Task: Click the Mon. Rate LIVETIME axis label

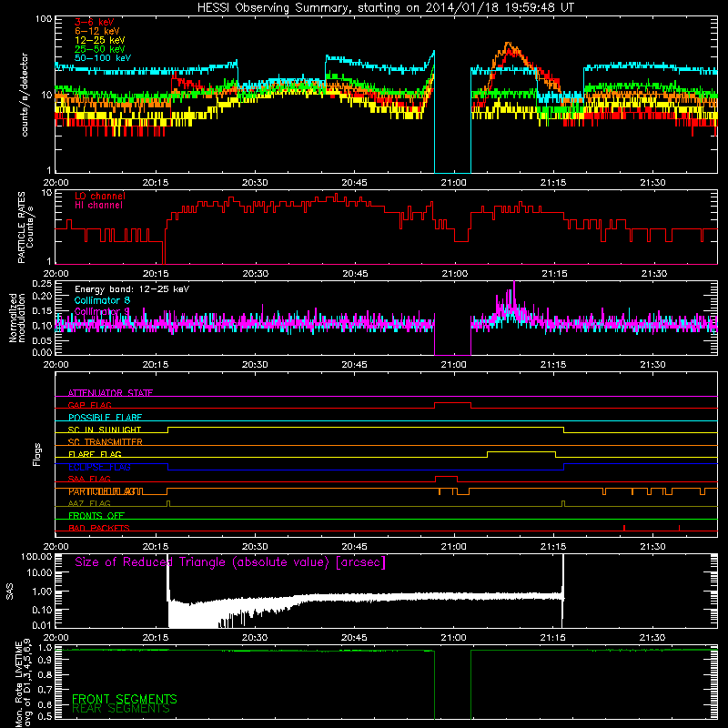Action: click(x=22, y=682)
